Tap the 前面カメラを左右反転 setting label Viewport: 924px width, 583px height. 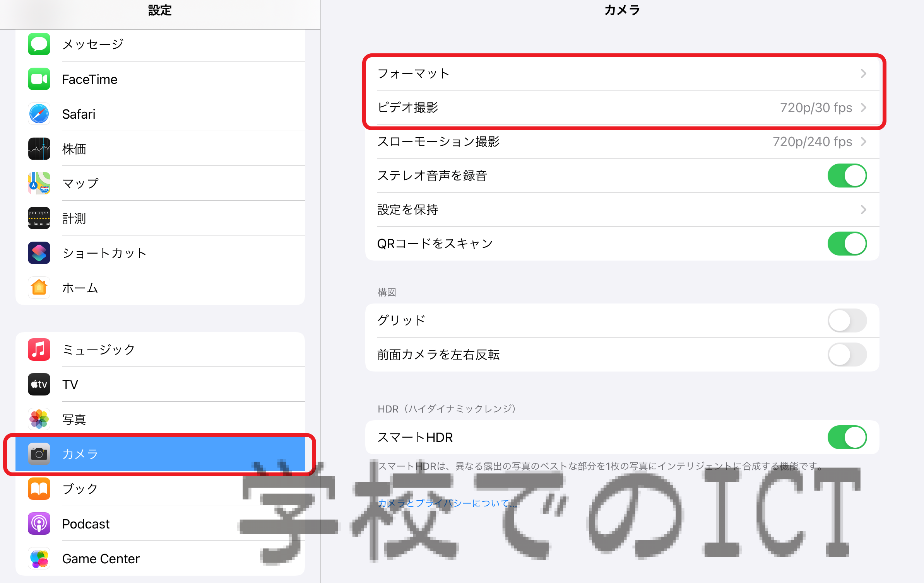[438, 355]
